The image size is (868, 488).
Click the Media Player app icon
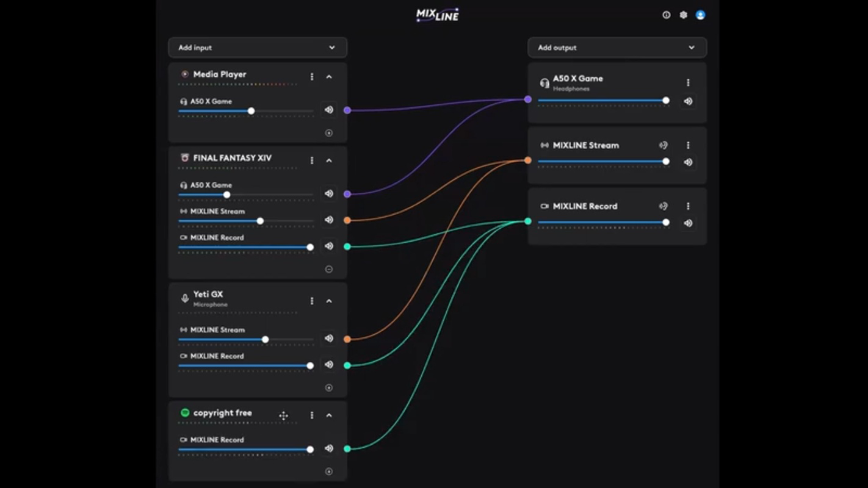click(x=185, y=74)
